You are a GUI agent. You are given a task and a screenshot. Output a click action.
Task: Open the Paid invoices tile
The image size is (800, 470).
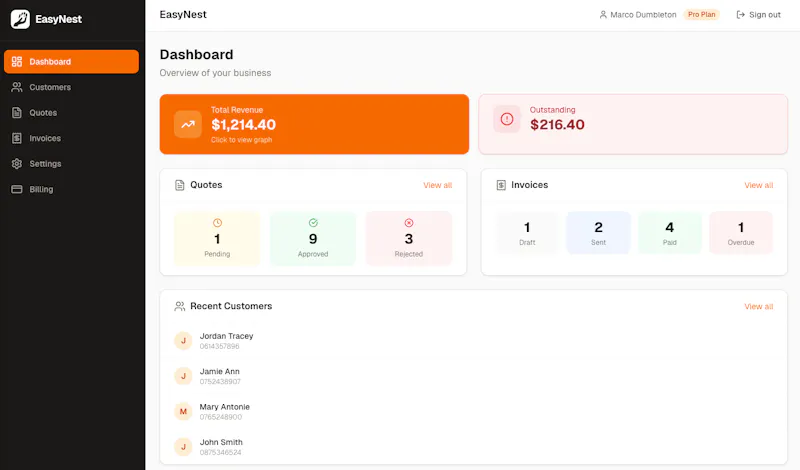(669, 233)
